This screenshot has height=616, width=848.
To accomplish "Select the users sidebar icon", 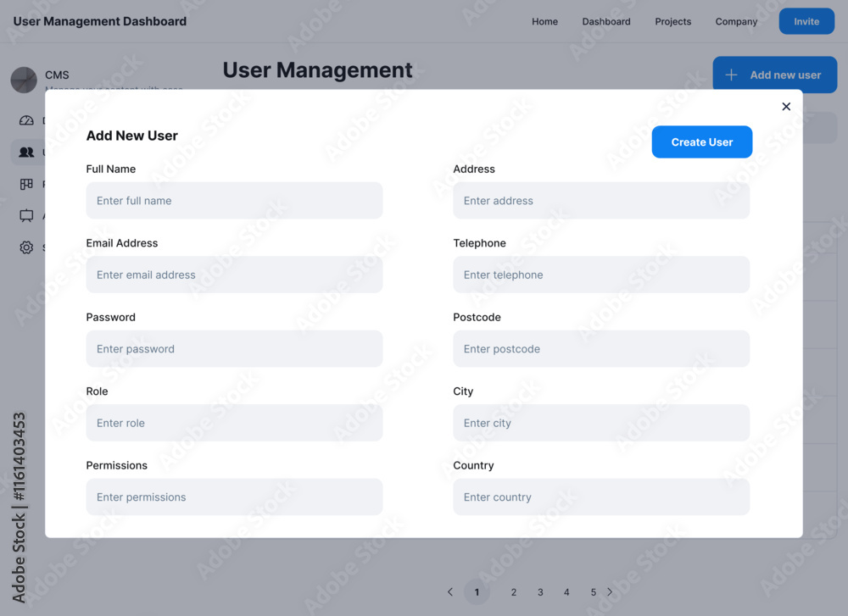I will (26, 152).
